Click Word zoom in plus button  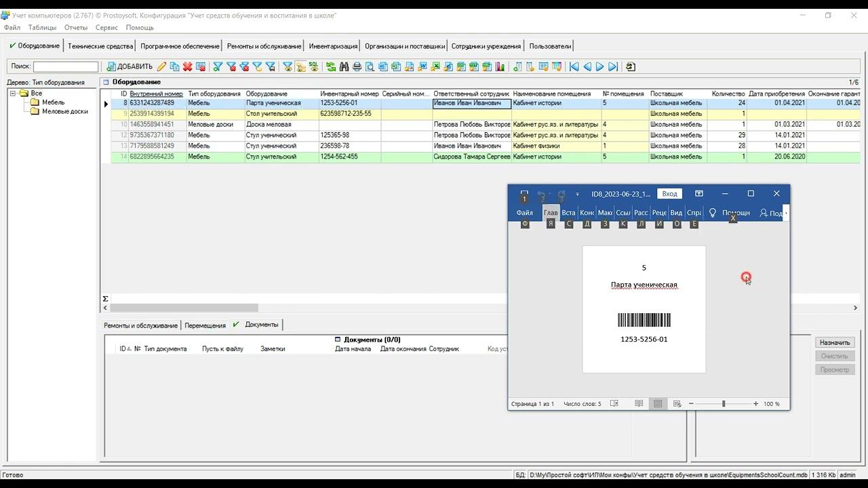(755, 404)
